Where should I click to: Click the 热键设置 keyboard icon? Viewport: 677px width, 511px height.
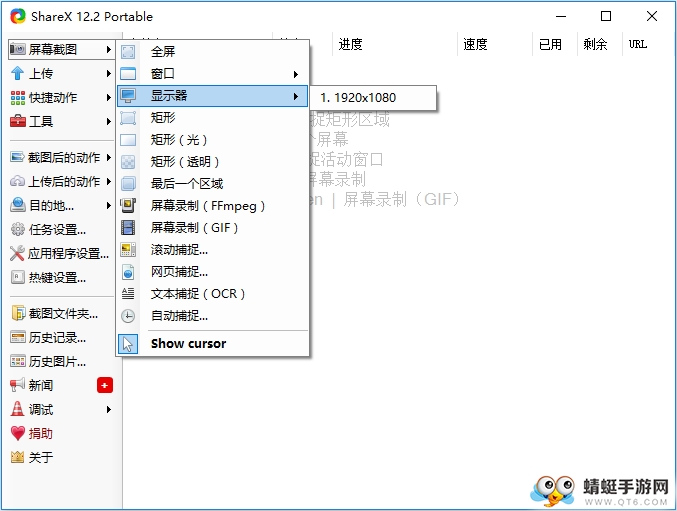[18, 277]
